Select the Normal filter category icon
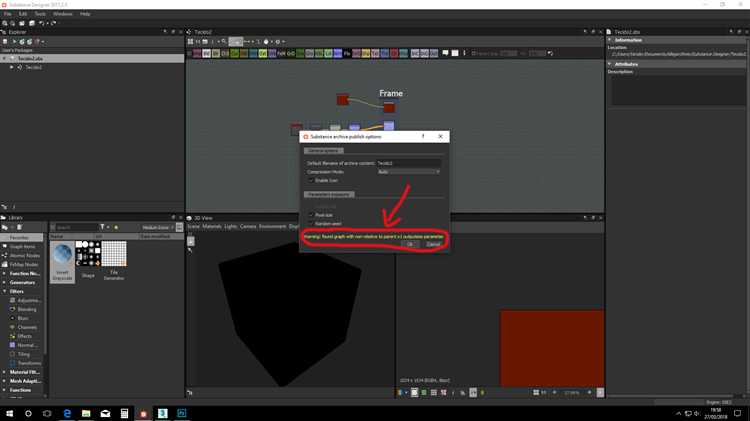750x421 pixels. click(12, 345)
